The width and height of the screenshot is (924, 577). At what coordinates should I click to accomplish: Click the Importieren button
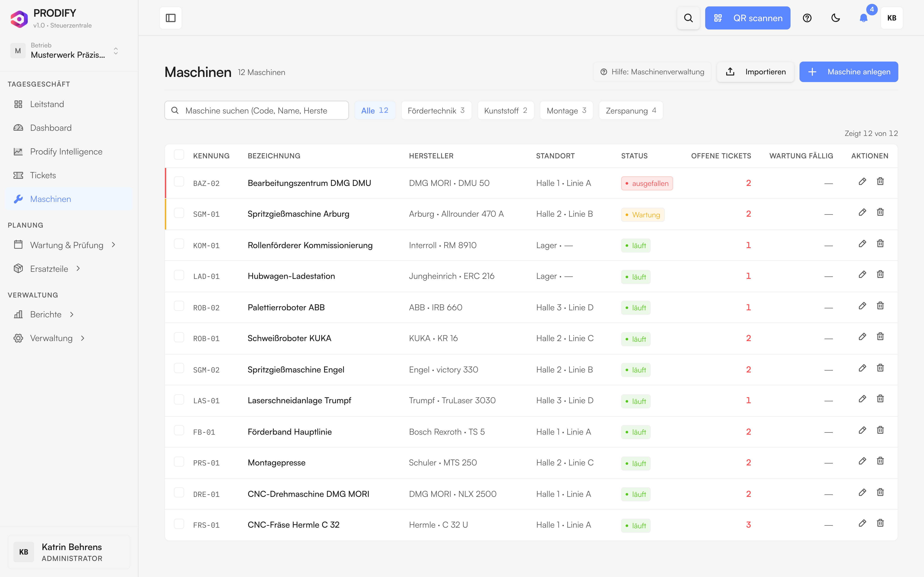coord(755,72)
